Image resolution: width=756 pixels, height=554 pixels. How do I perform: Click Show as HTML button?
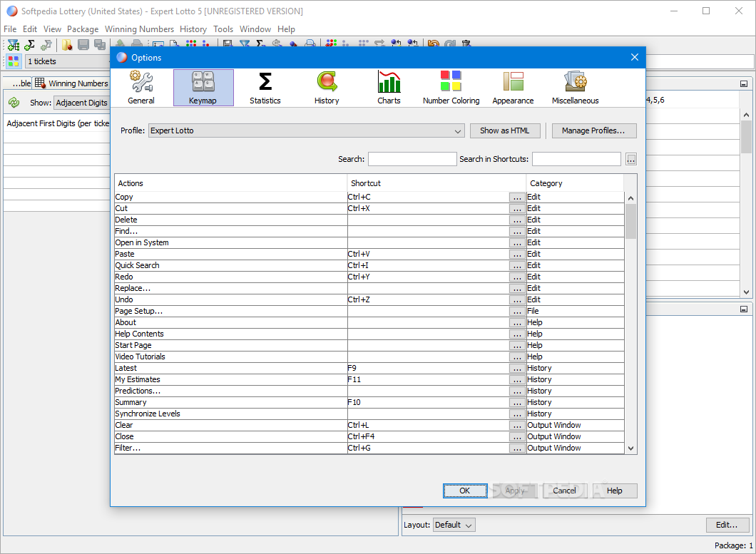tap(505, 130)
